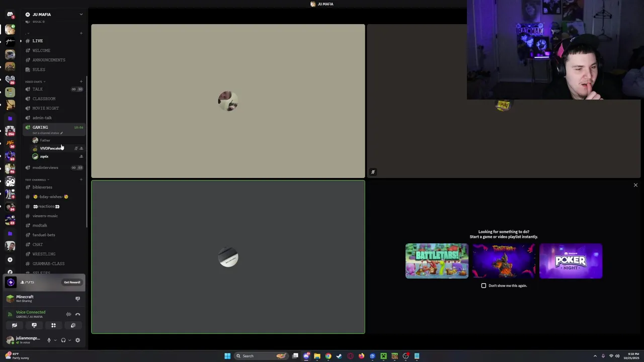The width and height of the screenshot is (644, 362).
Task: Click "Set a channel status" text
Action: (x=46, y=133)
